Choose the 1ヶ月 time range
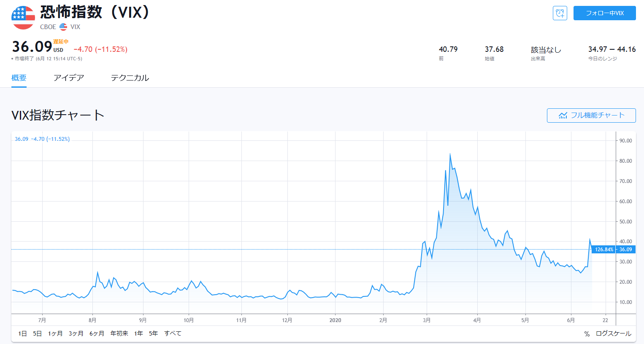The width and height of the screenshot is (644, 344). tap(55, 333)
